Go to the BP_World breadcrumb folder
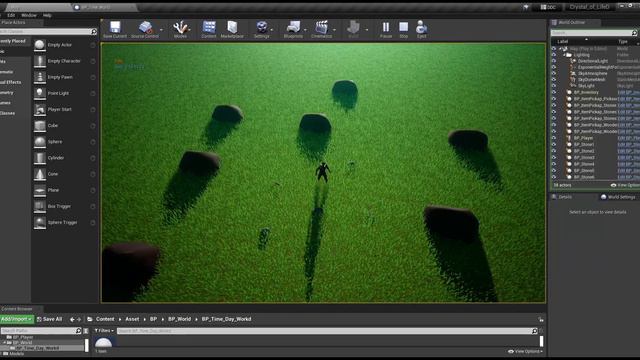This screenshot has width=640, height=360. click(x=179, y=319)
